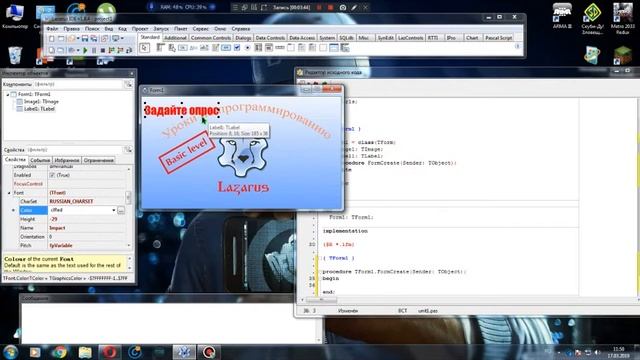
Task: Open the Файл menu
Action: coord(52,29)
